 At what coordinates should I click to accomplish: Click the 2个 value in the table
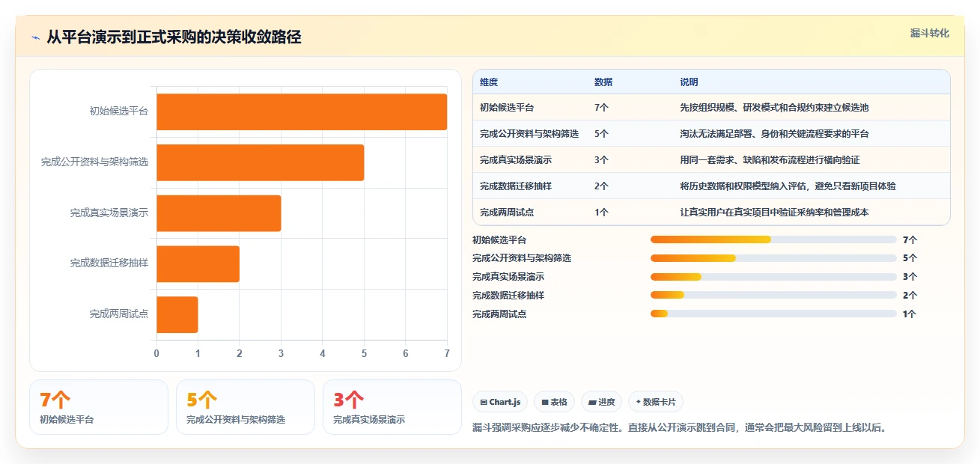tap(601, 186)
